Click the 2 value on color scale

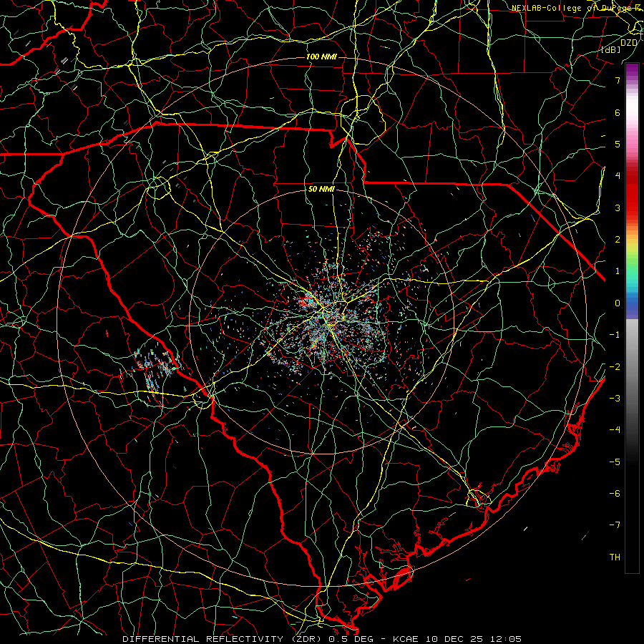[x=618, y=239]
